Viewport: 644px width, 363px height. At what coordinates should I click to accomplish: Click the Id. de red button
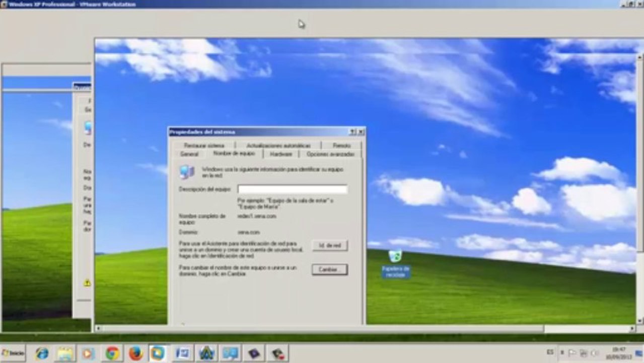pos(330,246)
